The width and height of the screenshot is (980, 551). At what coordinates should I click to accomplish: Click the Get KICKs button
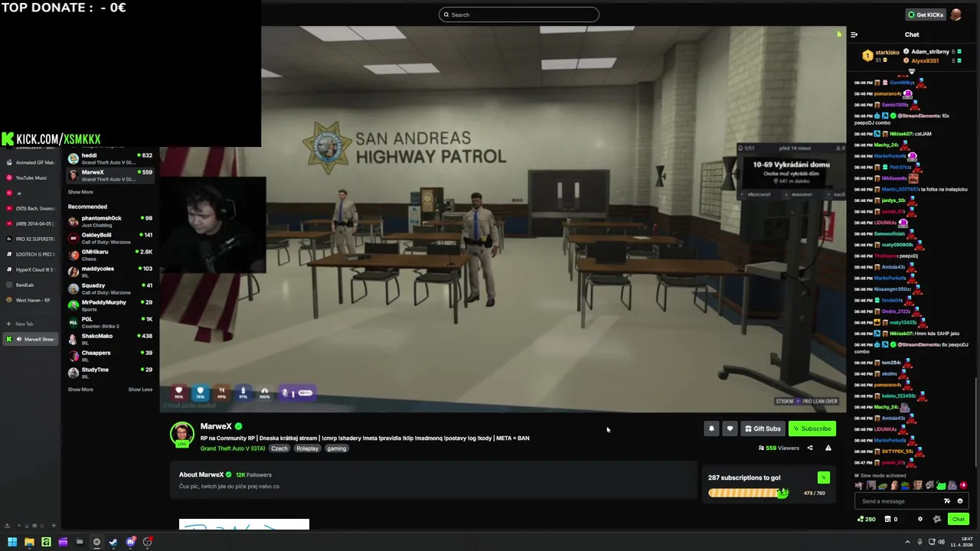925,15
